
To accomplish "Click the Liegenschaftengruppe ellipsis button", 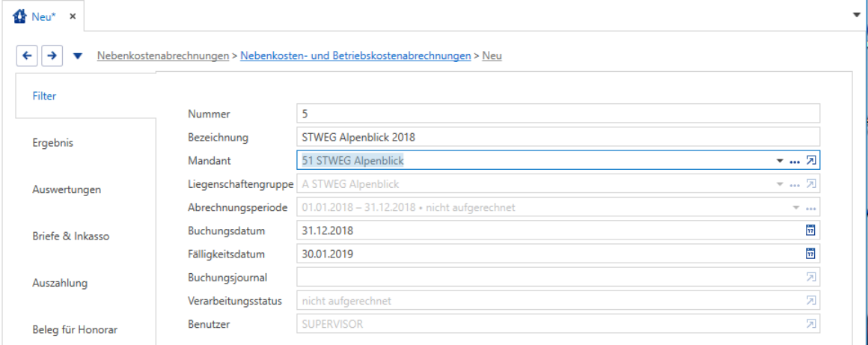I will tap(795, 184).
